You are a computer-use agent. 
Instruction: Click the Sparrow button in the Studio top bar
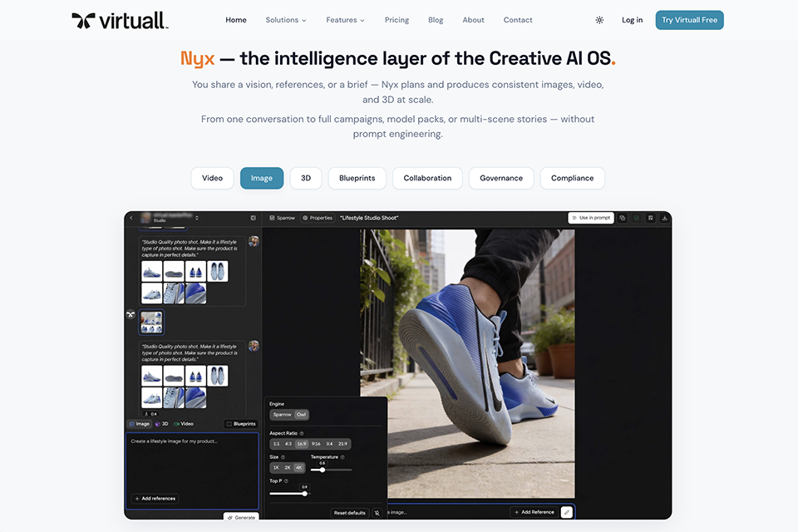282,218
